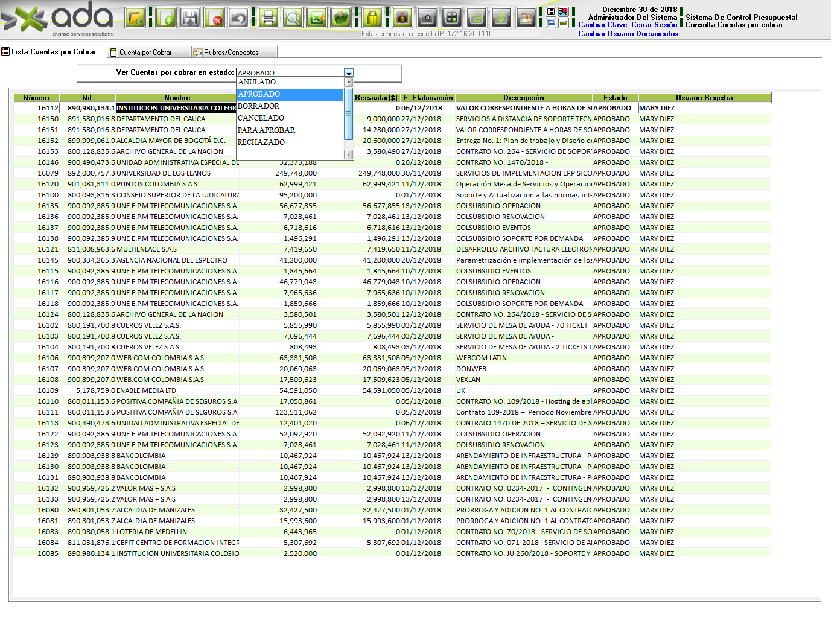840x618 pixels.
Task: Click the Cambiar Clave link
Action: click(602, 25)
